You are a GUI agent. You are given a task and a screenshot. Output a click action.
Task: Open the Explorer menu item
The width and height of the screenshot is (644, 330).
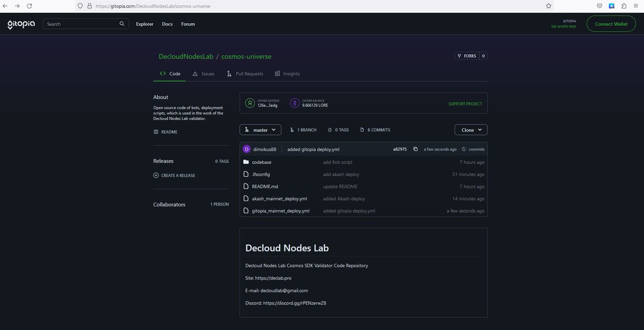click(x=144, y=24)
